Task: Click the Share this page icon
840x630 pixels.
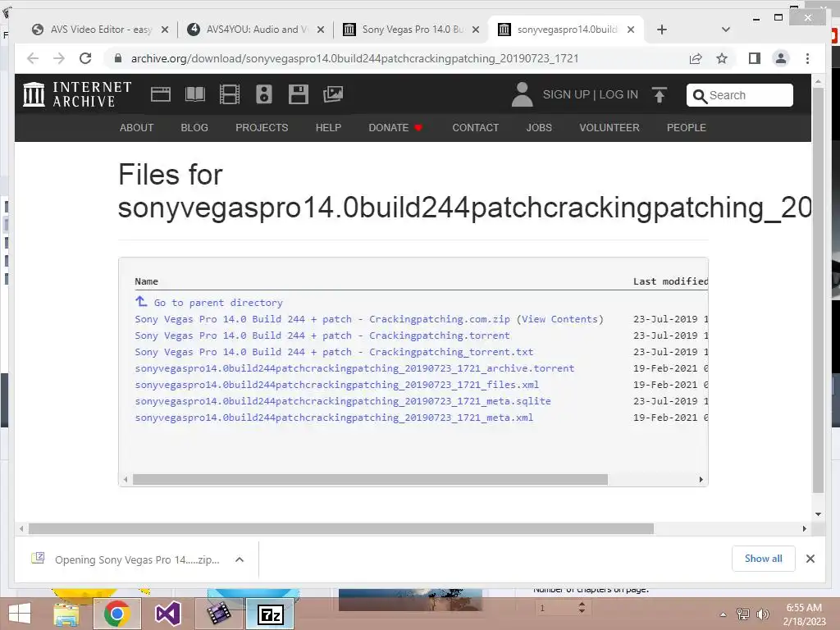Action: (696, 58)
